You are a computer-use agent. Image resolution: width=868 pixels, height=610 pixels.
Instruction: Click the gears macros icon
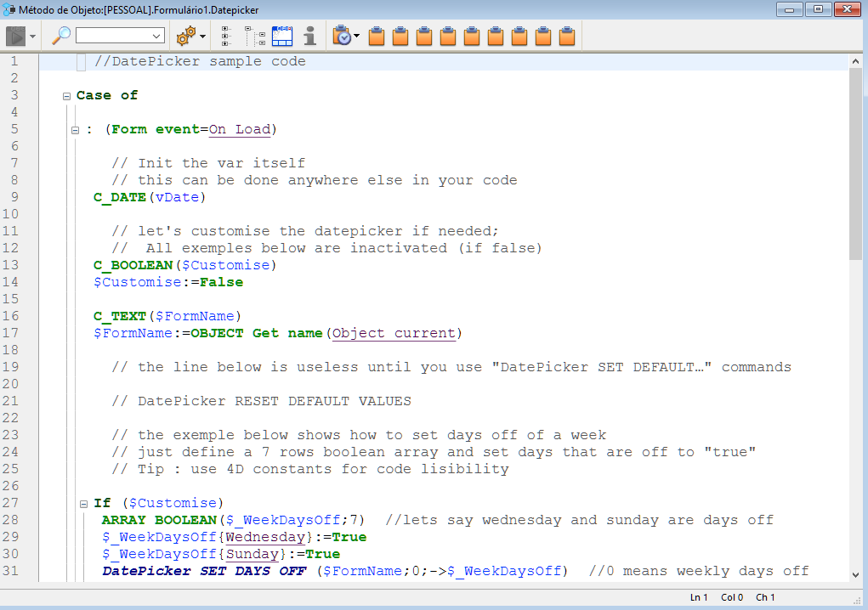coord(185,36)
